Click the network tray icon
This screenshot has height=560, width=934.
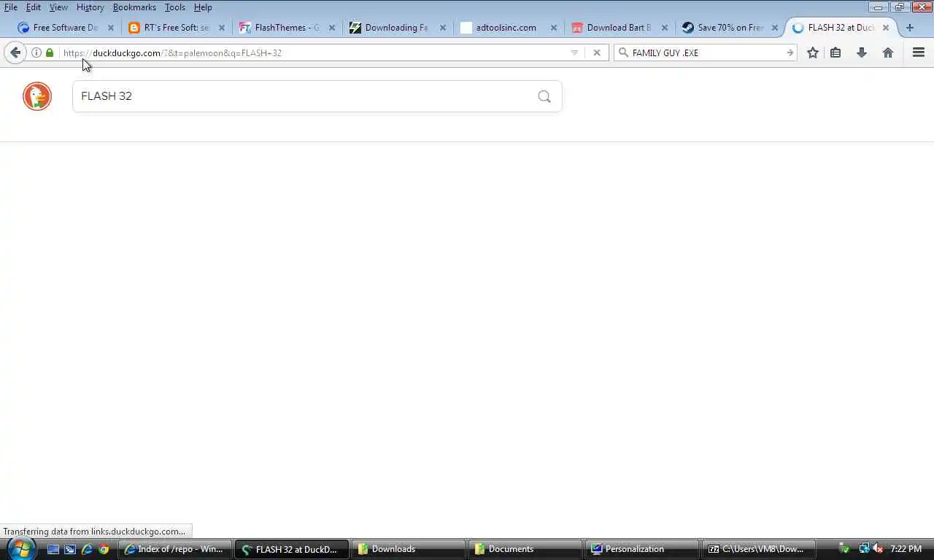tap(865, 549)
